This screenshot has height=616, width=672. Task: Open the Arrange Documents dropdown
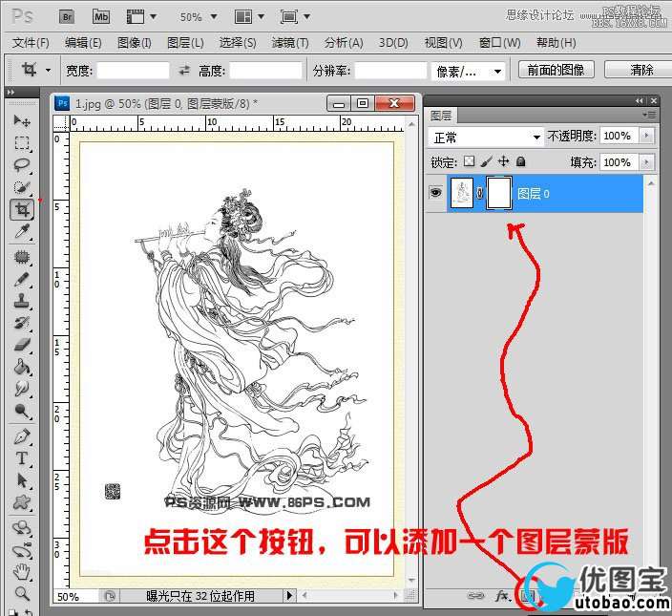pyautogui.click(x=261, y=17)
